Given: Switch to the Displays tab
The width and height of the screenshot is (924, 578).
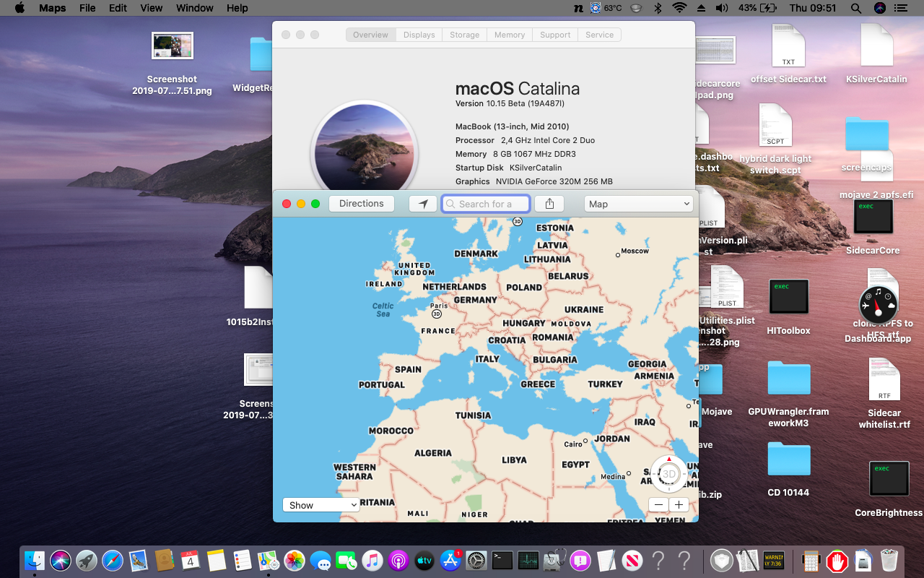Looking at the screenshot, I should (x=419, y=35).
